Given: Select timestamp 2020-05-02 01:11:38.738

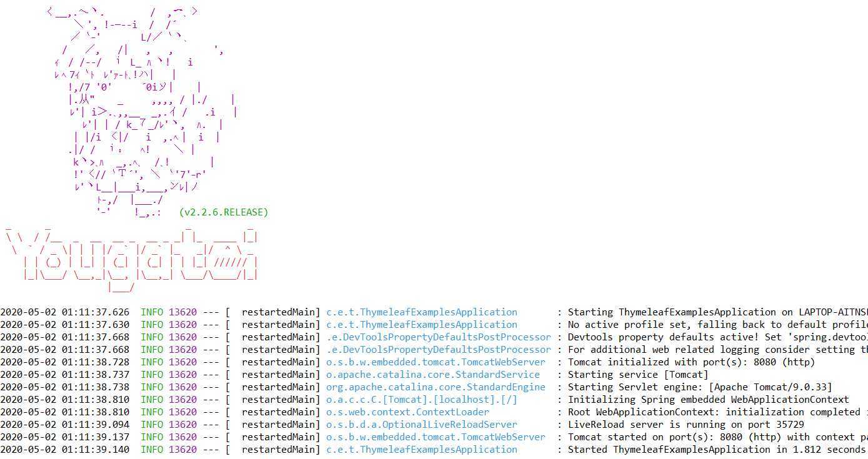Looking at the screenshot, I should [65, 387].
